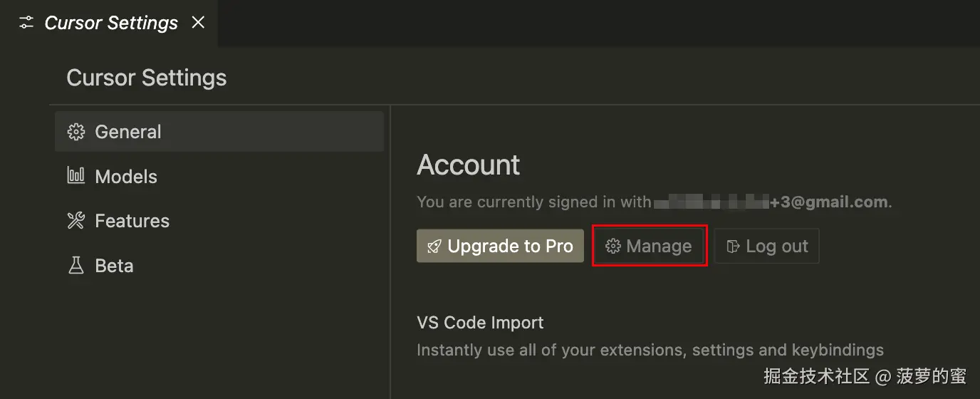Click the sliders icon in the Cursor Settings tab
Image resolution: width=980 pixels, height=399 pixels.
point(26,23)
